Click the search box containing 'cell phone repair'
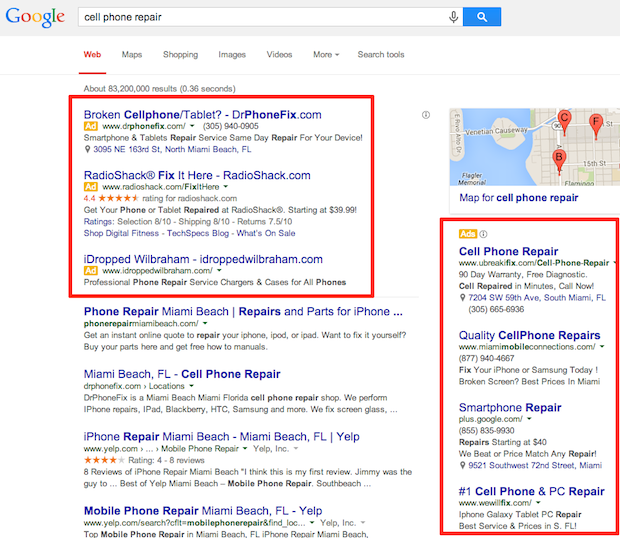 click(x=260, y=17)
